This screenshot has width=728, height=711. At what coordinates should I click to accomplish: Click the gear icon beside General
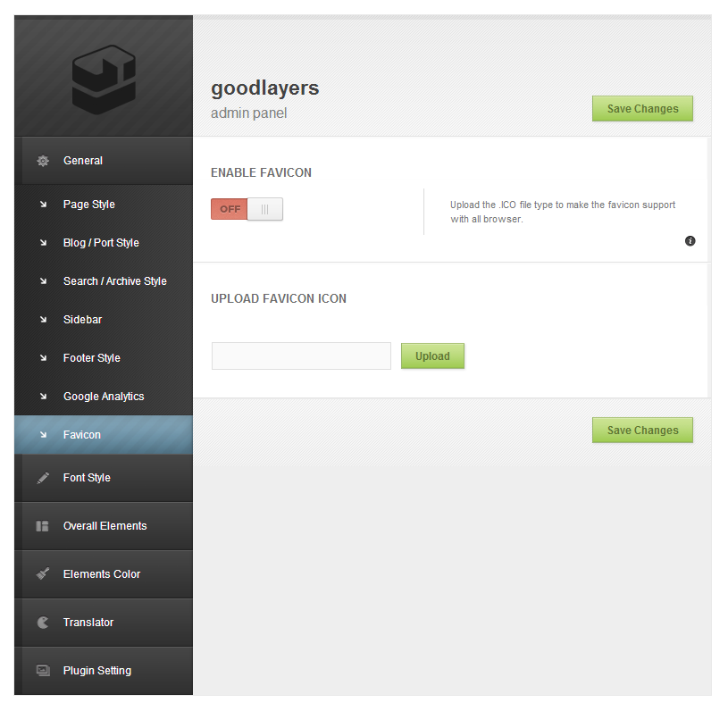pyautogui.click(x=43, y=161)
